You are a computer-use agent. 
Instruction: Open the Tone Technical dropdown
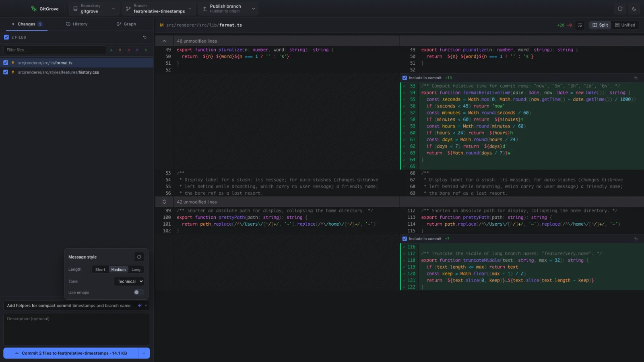[129, 282]
